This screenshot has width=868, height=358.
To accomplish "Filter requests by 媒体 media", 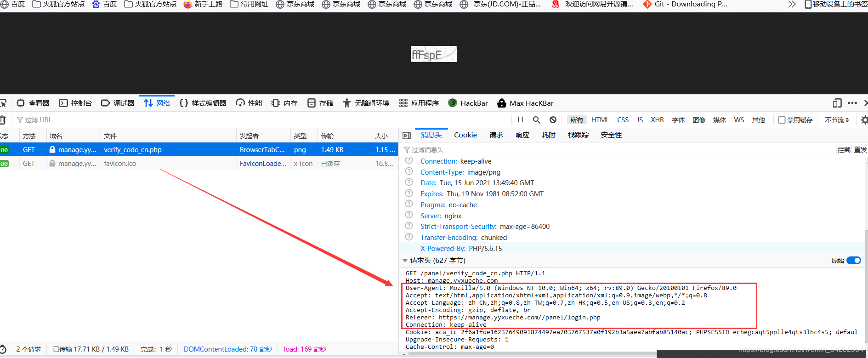I will point(720,119).
